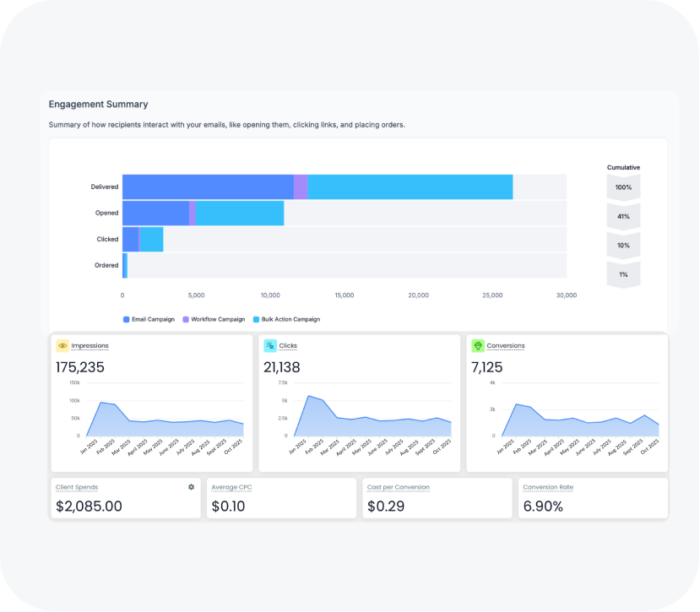Toggle Workflow Campaign legend item

click(213, 319)
